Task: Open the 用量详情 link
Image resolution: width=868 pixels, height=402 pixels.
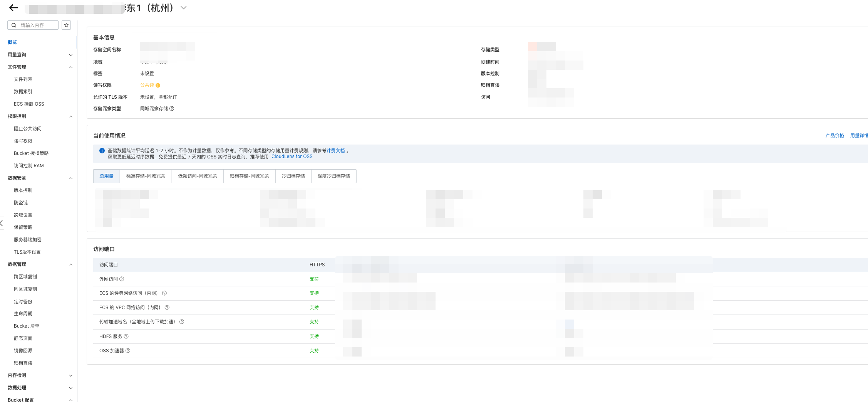Action: coord(859,136)
